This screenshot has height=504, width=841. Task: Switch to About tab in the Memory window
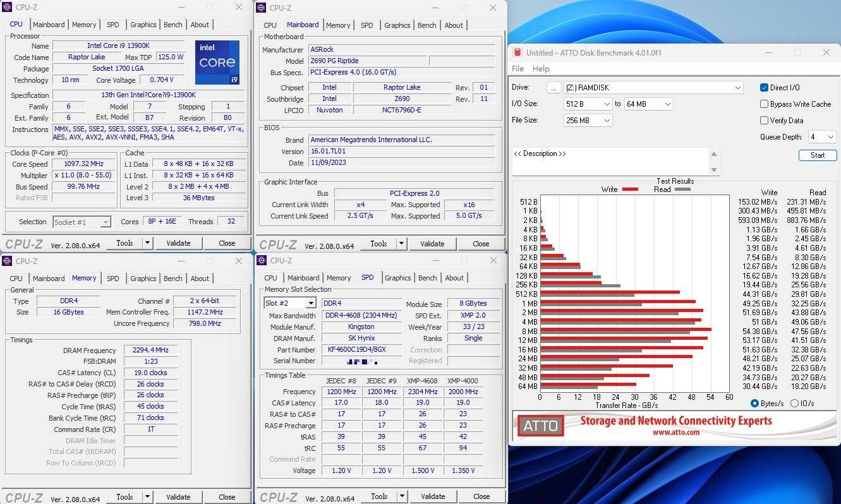200,279
